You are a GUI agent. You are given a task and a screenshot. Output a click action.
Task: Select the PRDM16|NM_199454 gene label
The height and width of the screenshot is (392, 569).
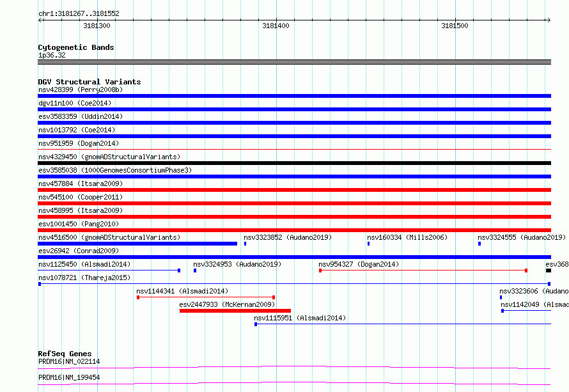click(69, 377)
